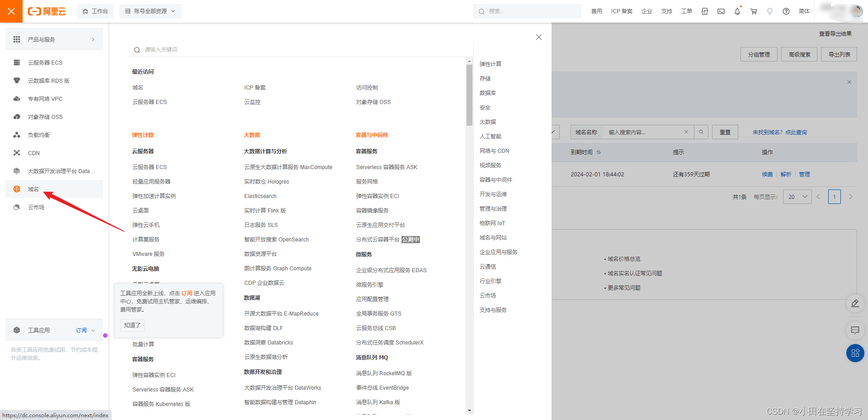Jump to 弹性计算 category
868x420 pixels.
(x=491, y=64)
